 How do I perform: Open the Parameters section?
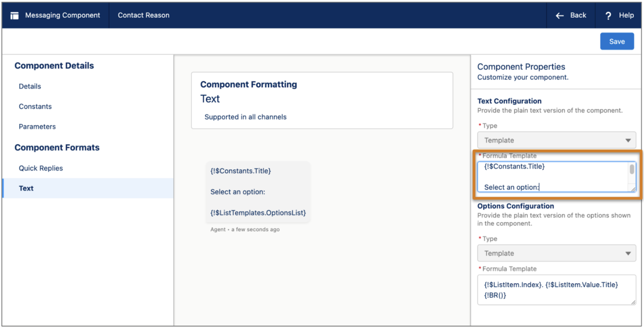(37, 126)
